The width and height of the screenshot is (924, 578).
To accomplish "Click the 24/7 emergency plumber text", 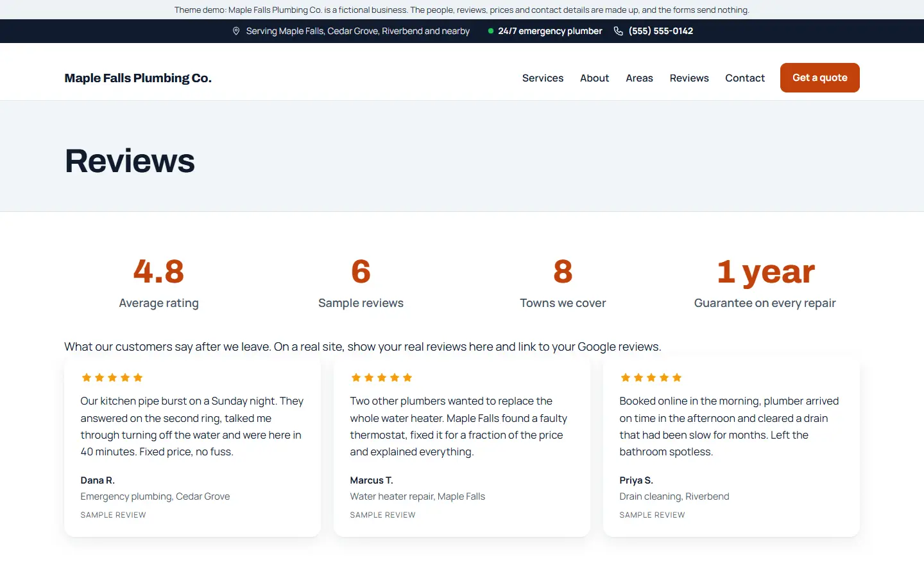I will pyautogui.click(x=550, y=31).
